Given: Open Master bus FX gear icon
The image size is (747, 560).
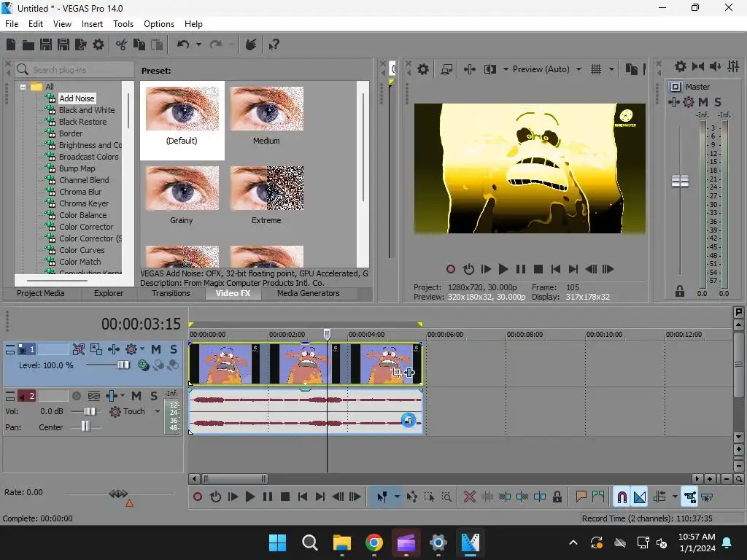Looking at the screenshot, I should click(x=689, y=102).
